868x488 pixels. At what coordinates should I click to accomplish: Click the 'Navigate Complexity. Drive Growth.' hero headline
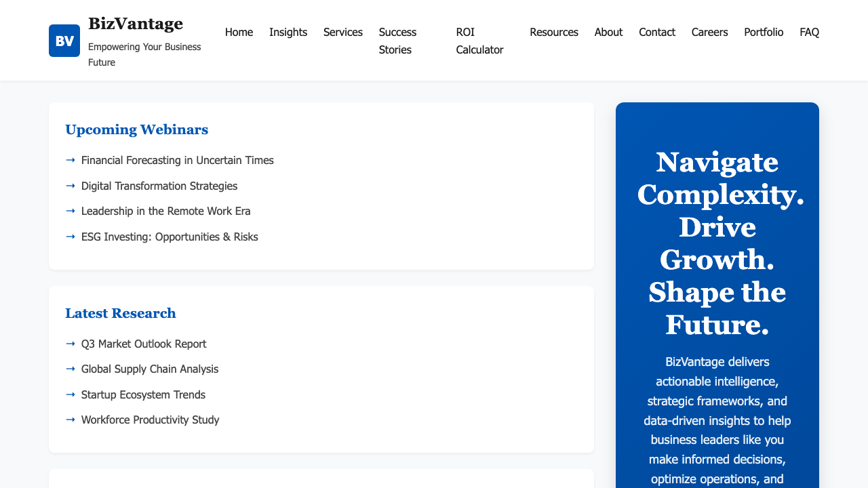click(x=717, y=243)
